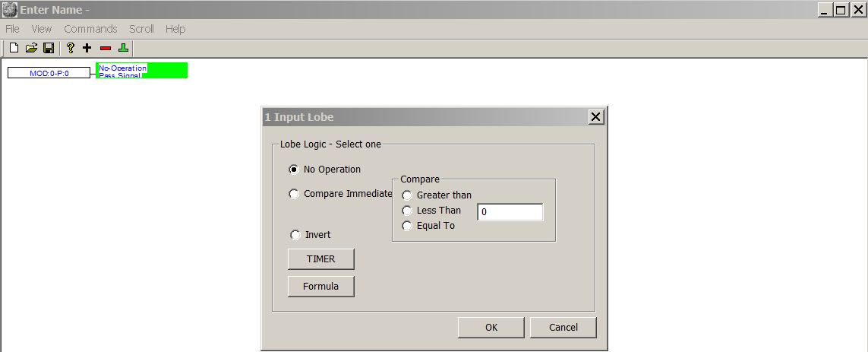This screenshot has height=352, width=868.
Task: Open the Commands menu
Action: coord(90,29)
